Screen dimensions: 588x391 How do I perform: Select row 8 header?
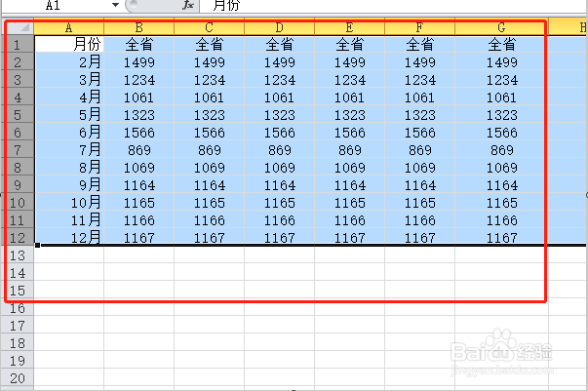18,167
